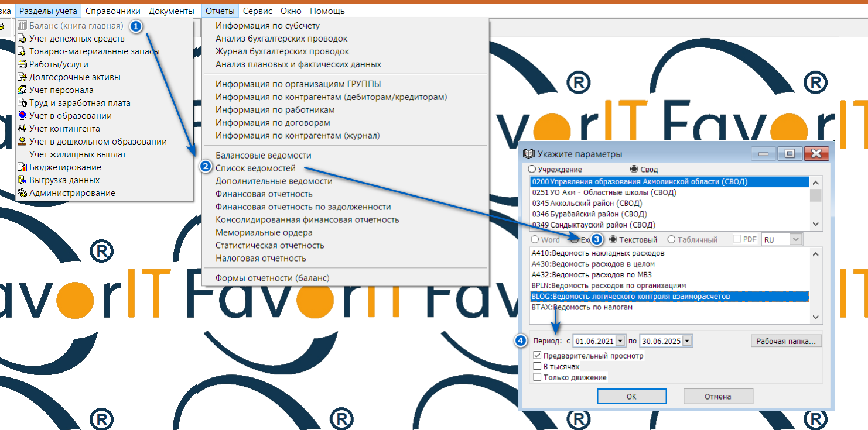
Task: Click the Учет персонала person icon
Action: pos(22,90)
